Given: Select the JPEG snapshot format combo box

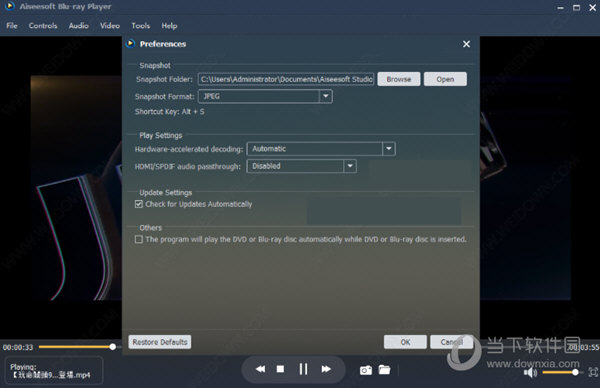Looking at the screenshot, I should pos(265,96).
